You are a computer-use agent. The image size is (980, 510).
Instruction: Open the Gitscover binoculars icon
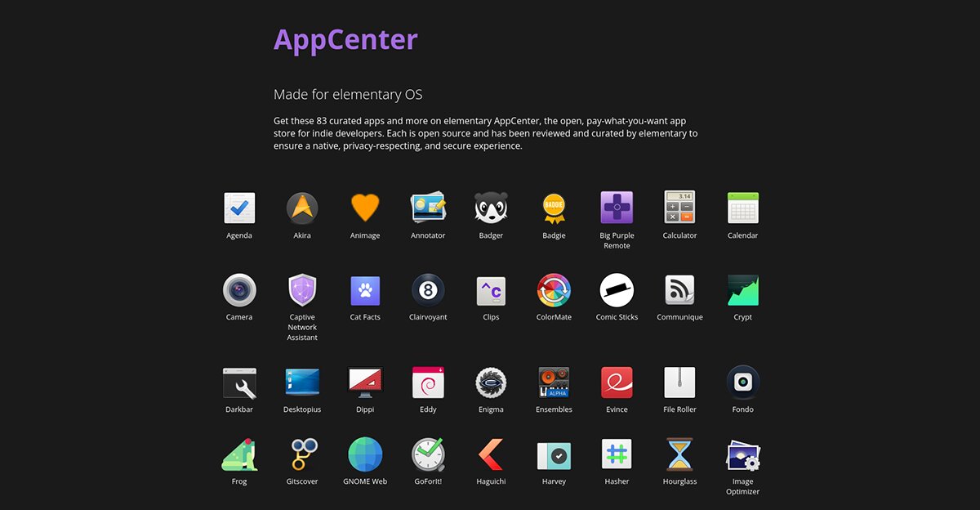click(x=302, y=454)
